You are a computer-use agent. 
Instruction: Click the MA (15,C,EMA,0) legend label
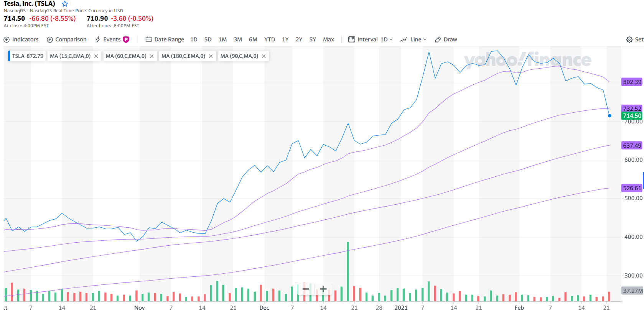click(70, 56)
